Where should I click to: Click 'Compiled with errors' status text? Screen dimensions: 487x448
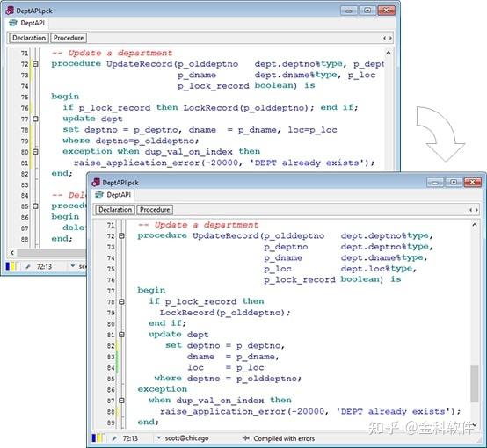[x=284, y=438]
